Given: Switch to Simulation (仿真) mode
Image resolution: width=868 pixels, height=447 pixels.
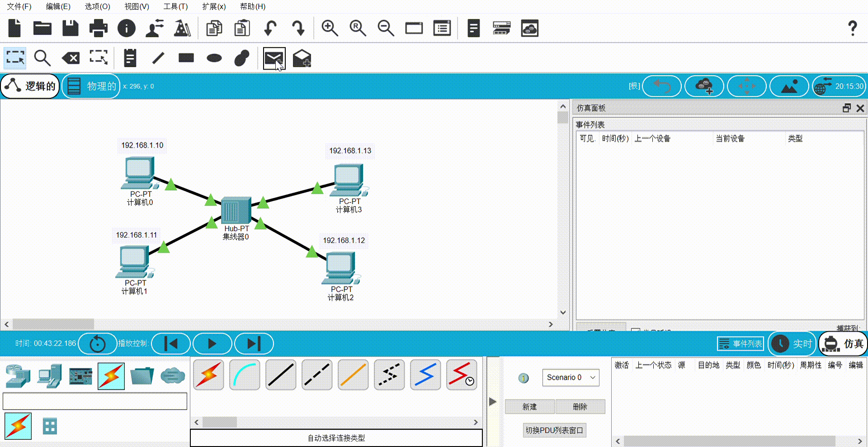Looking at the screenshot, I should 844,344.
